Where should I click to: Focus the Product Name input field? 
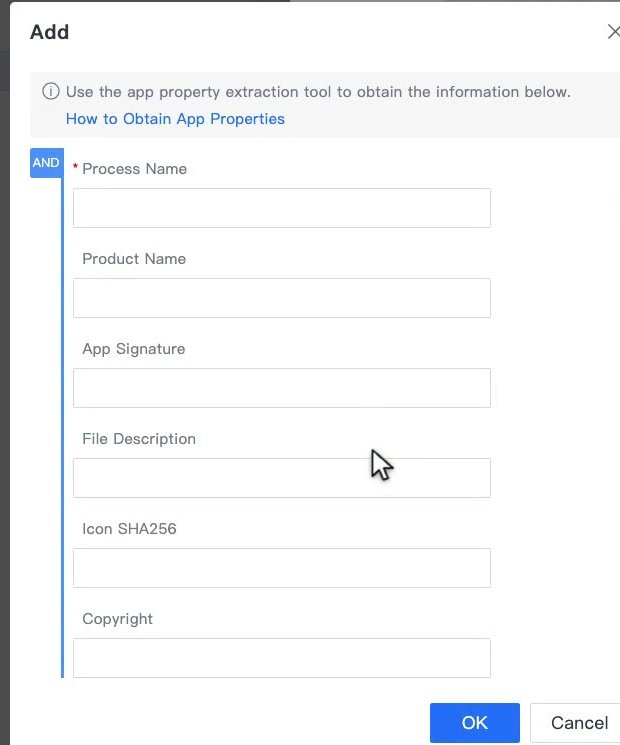(282, 298)
